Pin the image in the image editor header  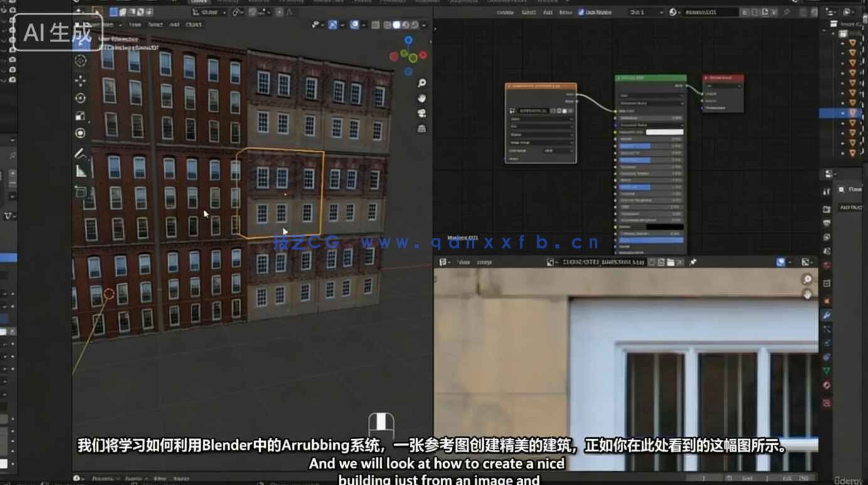coord(692,263)
